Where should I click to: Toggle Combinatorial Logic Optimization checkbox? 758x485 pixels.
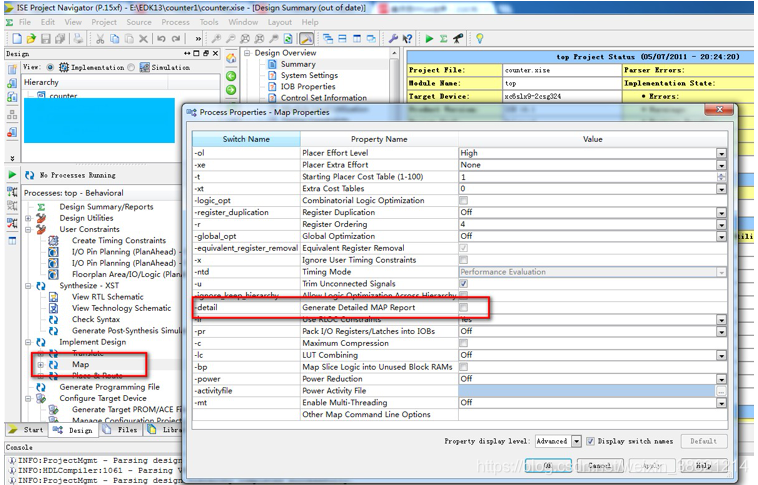tap(464, 200)
